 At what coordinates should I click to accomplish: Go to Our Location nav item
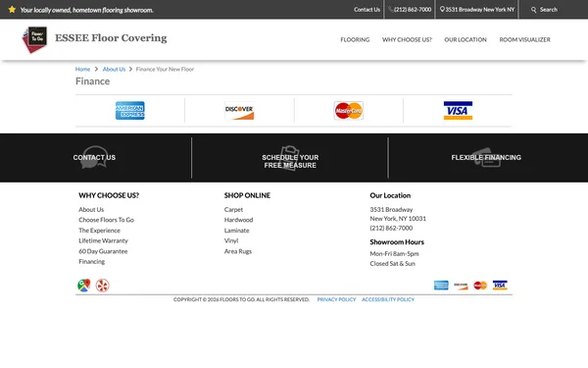point(465,39)
